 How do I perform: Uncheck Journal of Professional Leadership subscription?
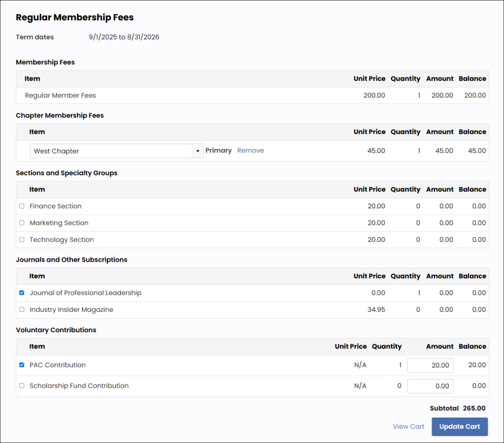(22, 293)
